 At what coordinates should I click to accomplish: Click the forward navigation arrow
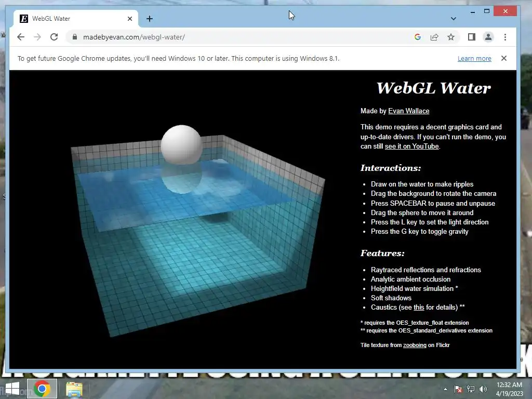[37, 37]
